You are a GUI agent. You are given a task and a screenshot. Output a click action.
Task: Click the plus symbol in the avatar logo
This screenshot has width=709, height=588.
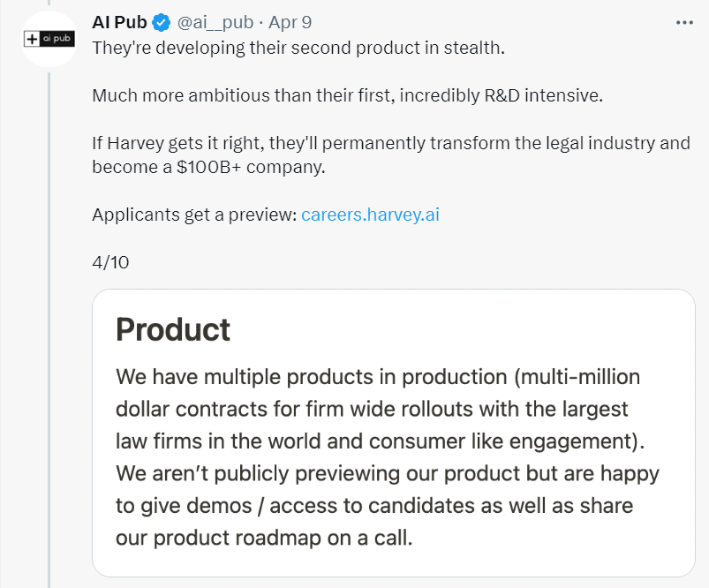(33, 40)
